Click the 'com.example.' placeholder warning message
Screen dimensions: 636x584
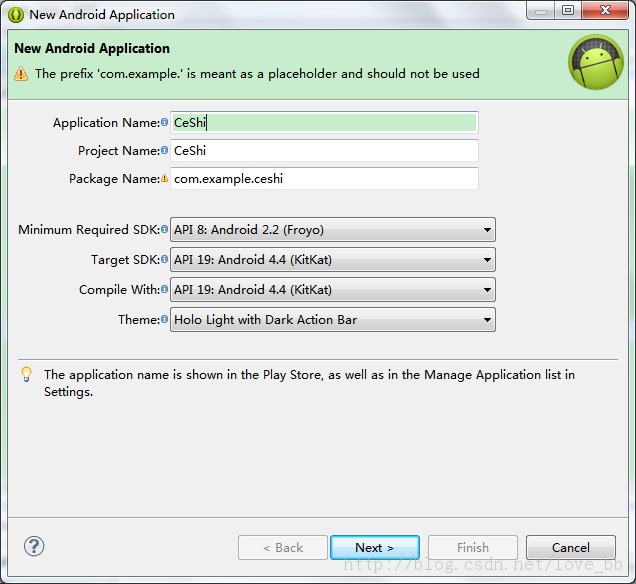[257, 74]
